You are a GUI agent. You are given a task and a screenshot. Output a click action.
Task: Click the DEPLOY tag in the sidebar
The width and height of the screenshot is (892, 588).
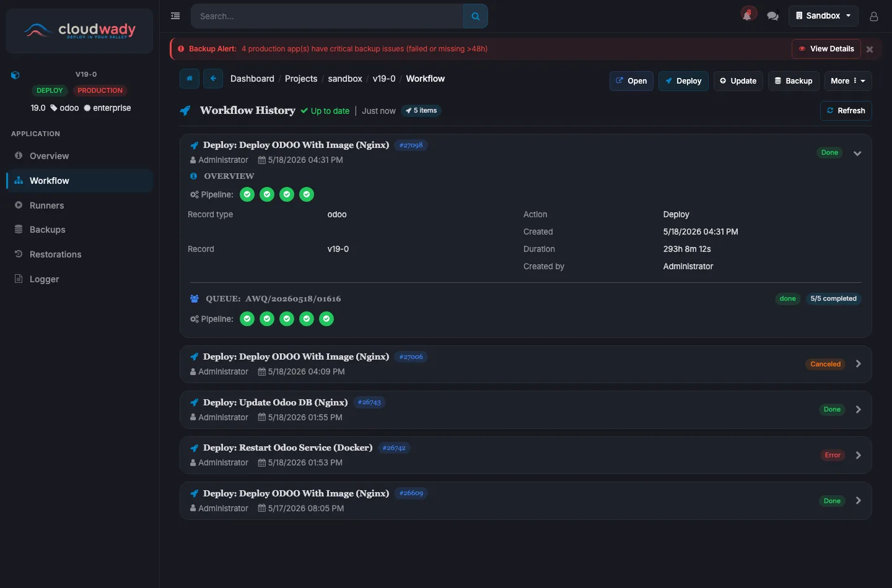click(50, 90)
